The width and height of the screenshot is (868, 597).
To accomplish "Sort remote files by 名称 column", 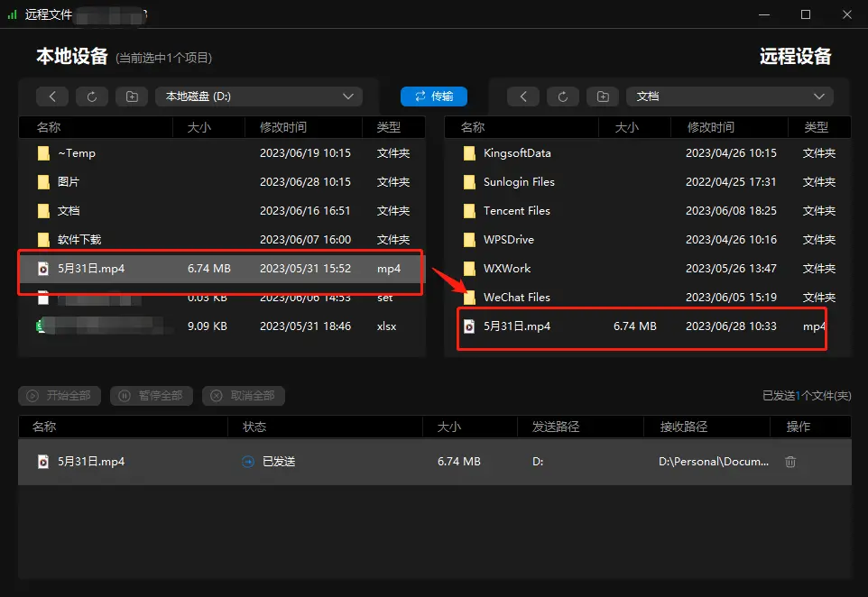I will (x=473, y=127).
